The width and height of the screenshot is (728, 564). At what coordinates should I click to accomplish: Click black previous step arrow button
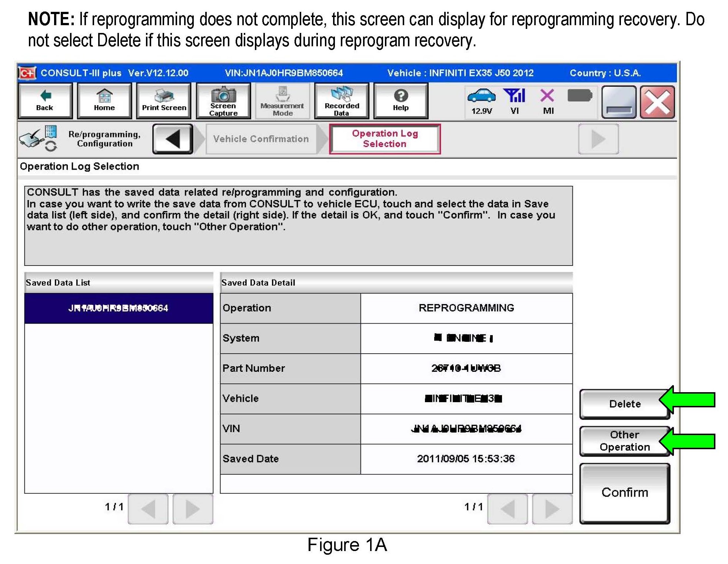[x=173, y=139]
